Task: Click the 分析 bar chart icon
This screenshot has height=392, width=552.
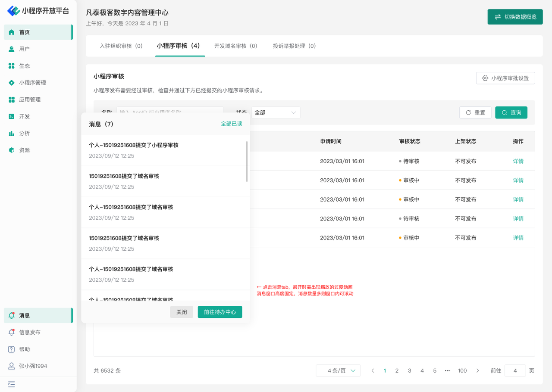Action: tap(12, 133)
